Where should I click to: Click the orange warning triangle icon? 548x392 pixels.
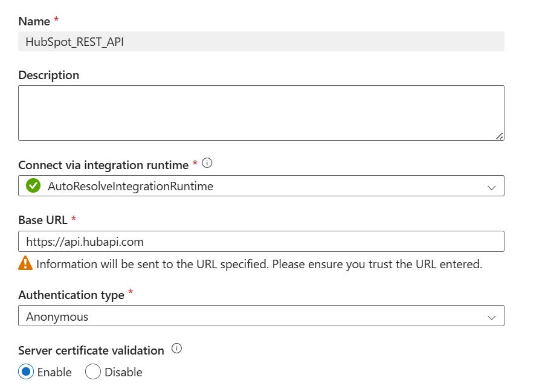(x=25, y=263)
